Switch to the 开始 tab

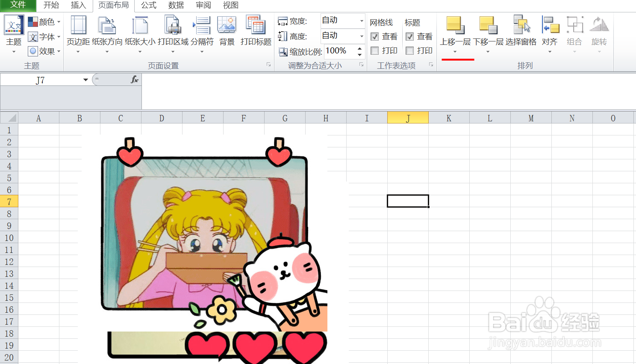pos(51,5)
